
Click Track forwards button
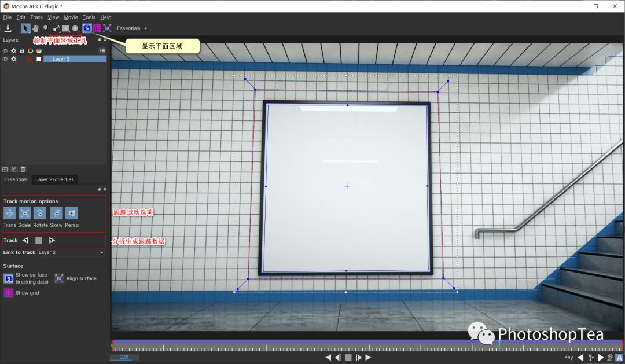pos(52,240)
